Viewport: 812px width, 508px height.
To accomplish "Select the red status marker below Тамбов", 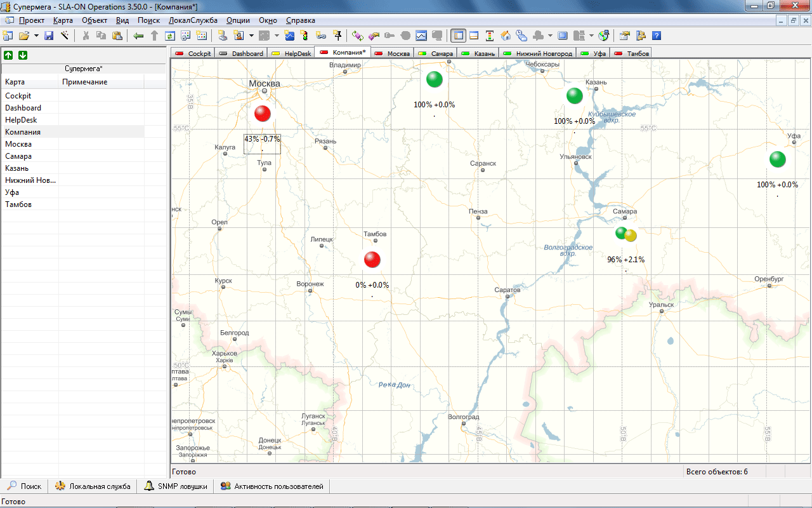I will (x=372, y=260).
